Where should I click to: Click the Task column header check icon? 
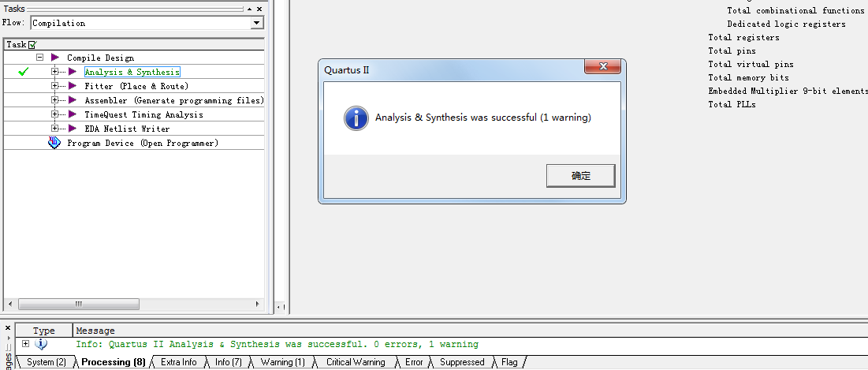32,44
